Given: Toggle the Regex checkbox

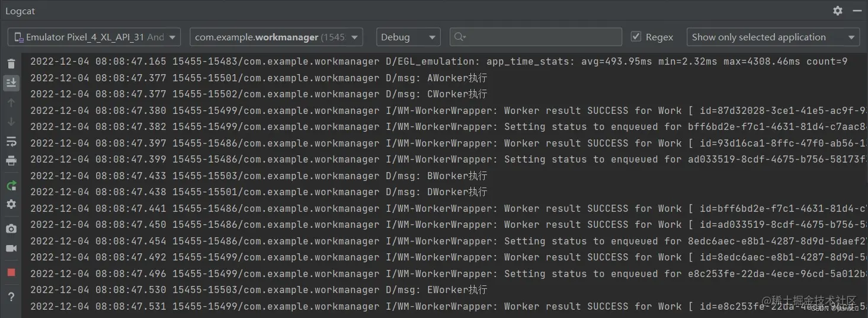Looking at the screenshot, I should pos(636,37).
